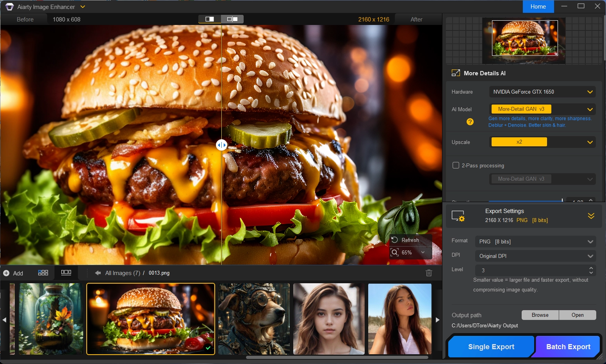
Task: Click the 1080 x 608 source resolution
Action: click(x=67, y=20)
